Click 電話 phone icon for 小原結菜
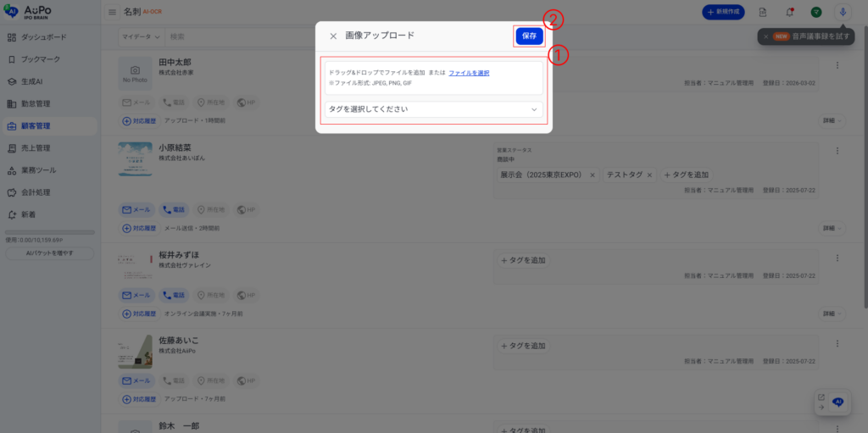This screenshot has height=433, width=868. 173,209
